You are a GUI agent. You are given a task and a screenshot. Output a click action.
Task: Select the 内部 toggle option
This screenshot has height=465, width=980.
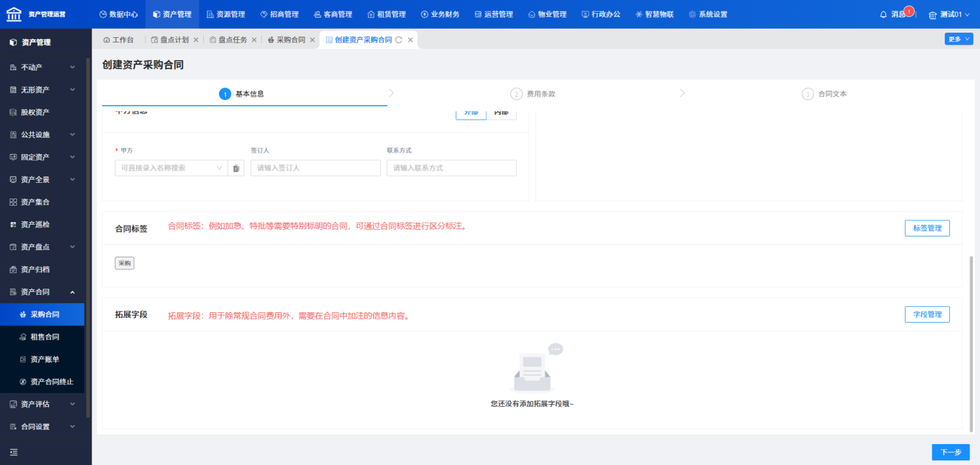(x=501, y=113)
